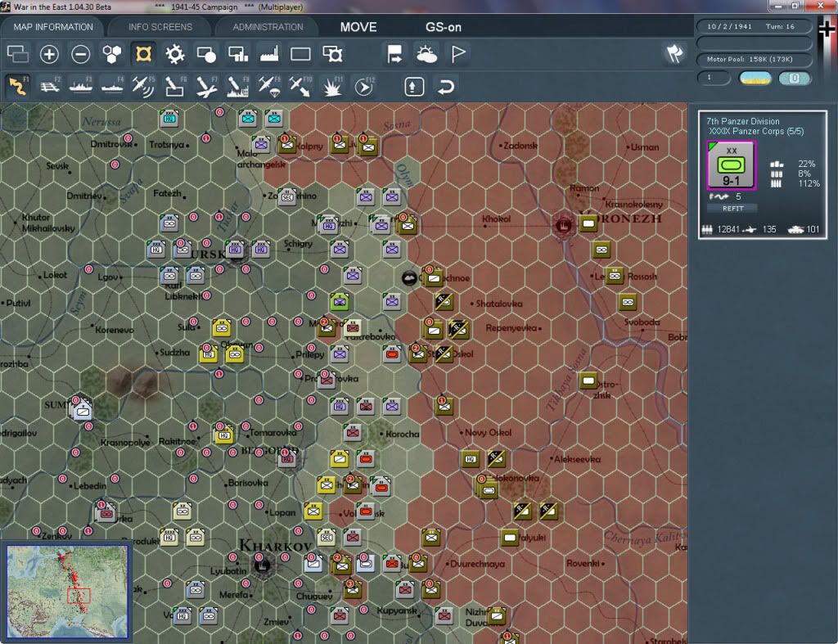Click the light teal 0 counter button
This screenshot has width=838, height=644.
click(795, 78)
